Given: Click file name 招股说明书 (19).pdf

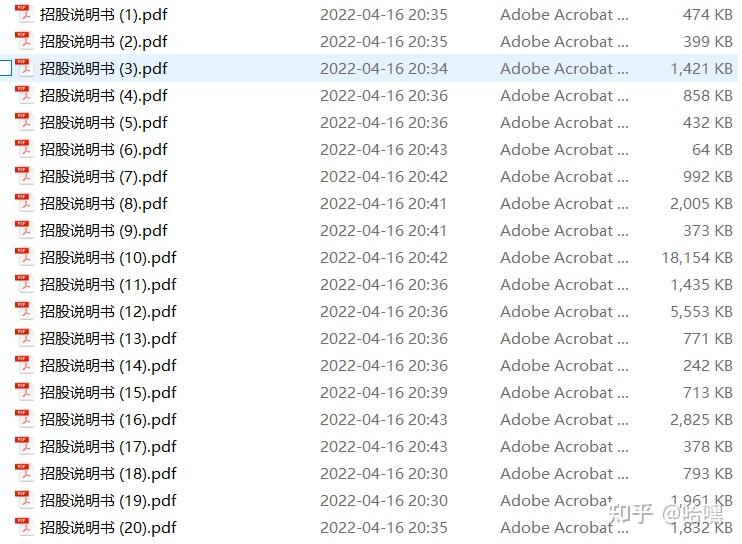Looking at the screenshot, I should [x=108, y=500].
